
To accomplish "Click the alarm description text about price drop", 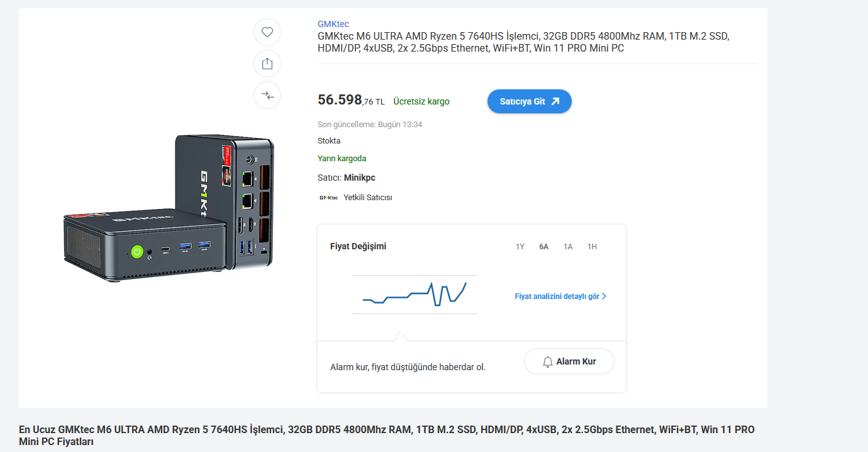I will [x=408, y=367].
